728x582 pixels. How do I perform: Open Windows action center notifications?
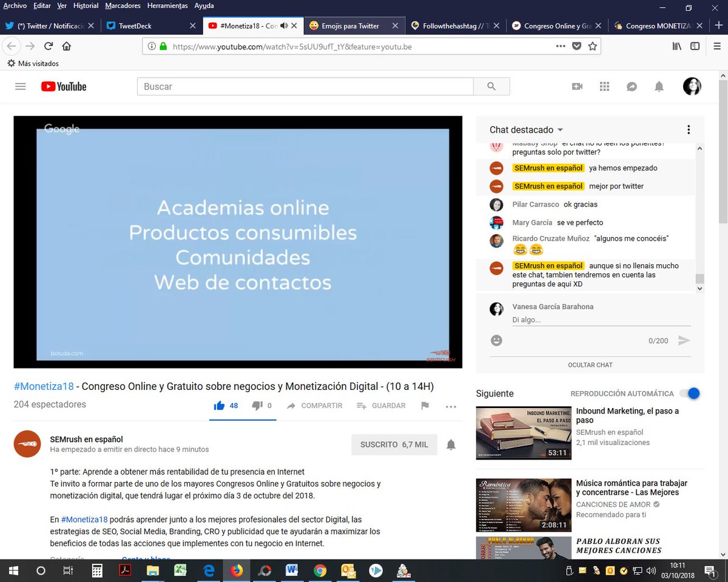709,570
